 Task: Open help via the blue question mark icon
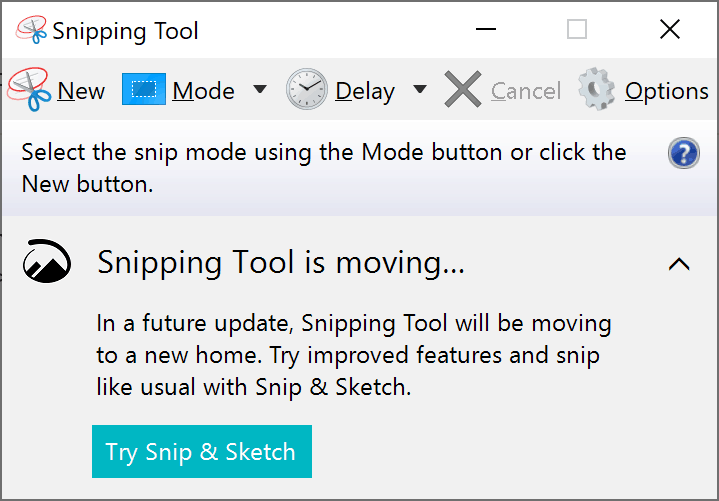pyautogui.click(x=683, y=154)
